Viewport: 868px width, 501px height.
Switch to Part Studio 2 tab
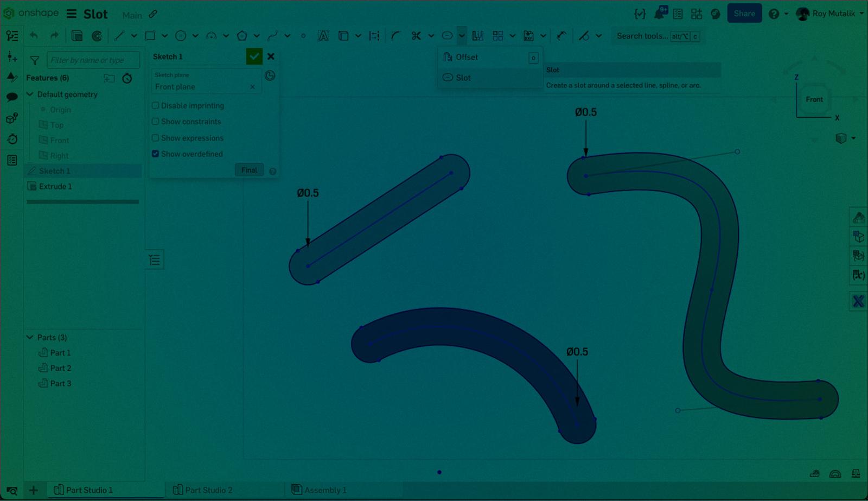[x=208, y=490]
